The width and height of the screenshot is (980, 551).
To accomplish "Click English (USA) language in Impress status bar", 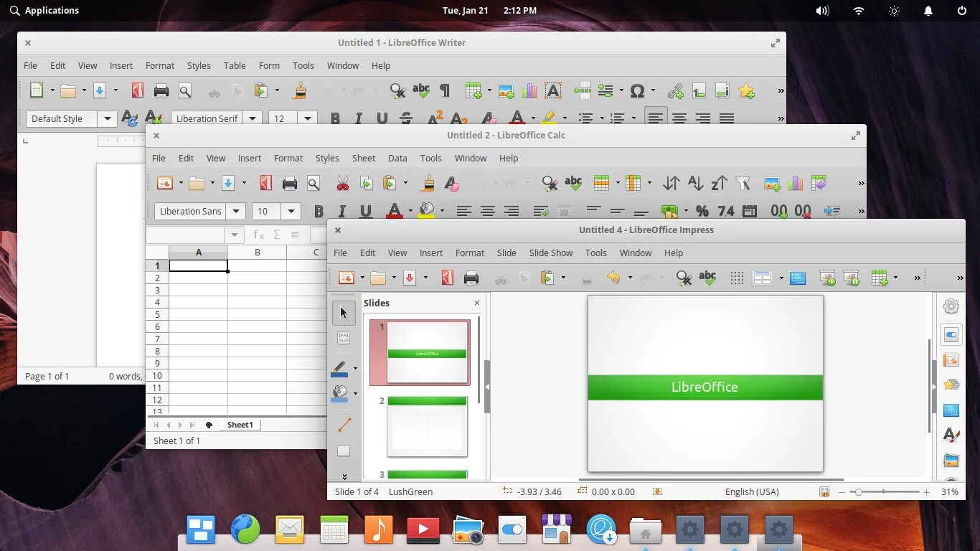I will (x=752, y=491).
